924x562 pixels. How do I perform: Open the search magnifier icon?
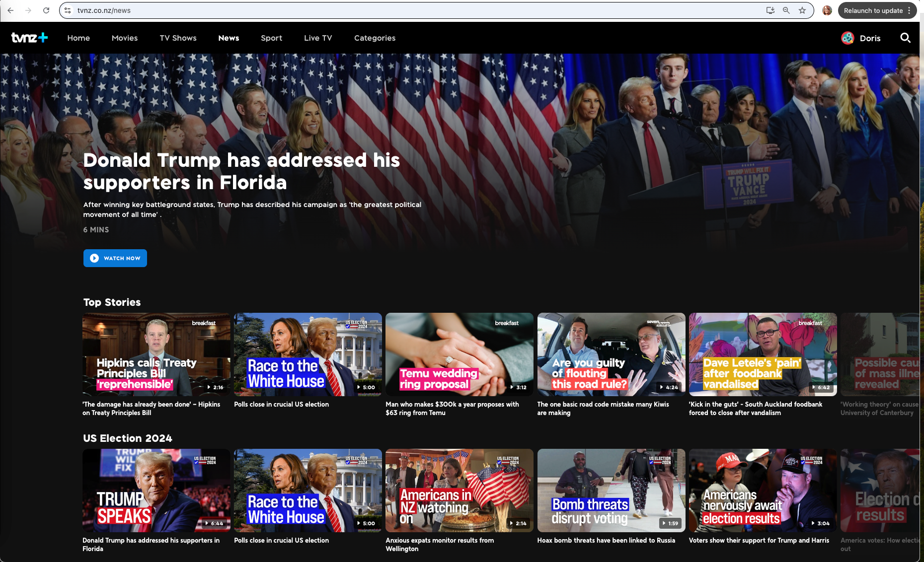tap(905, 38)
